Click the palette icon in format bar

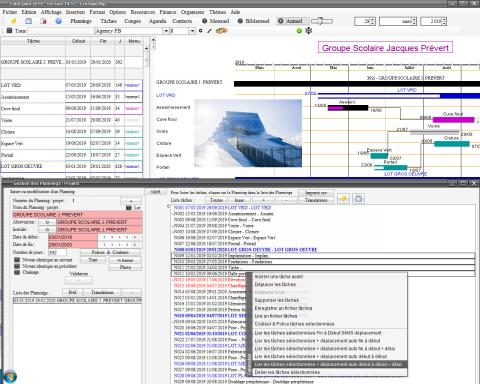point(221,31)
